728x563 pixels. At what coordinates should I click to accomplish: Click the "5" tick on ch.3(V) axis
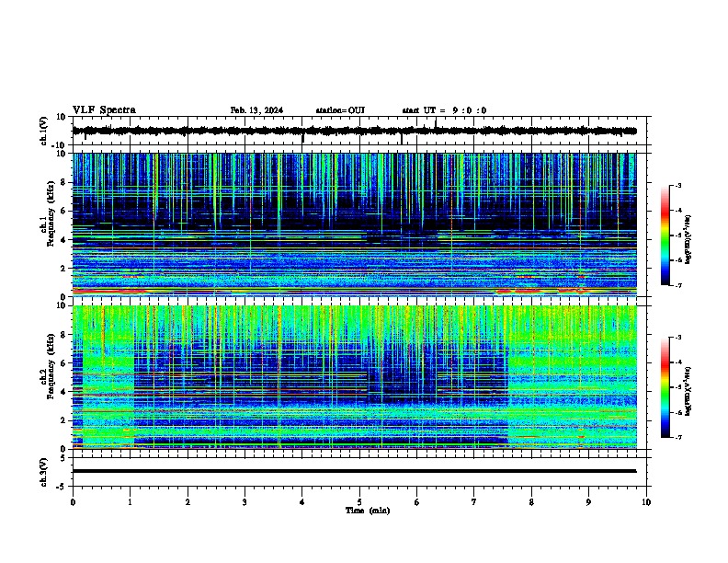(63, 458)
